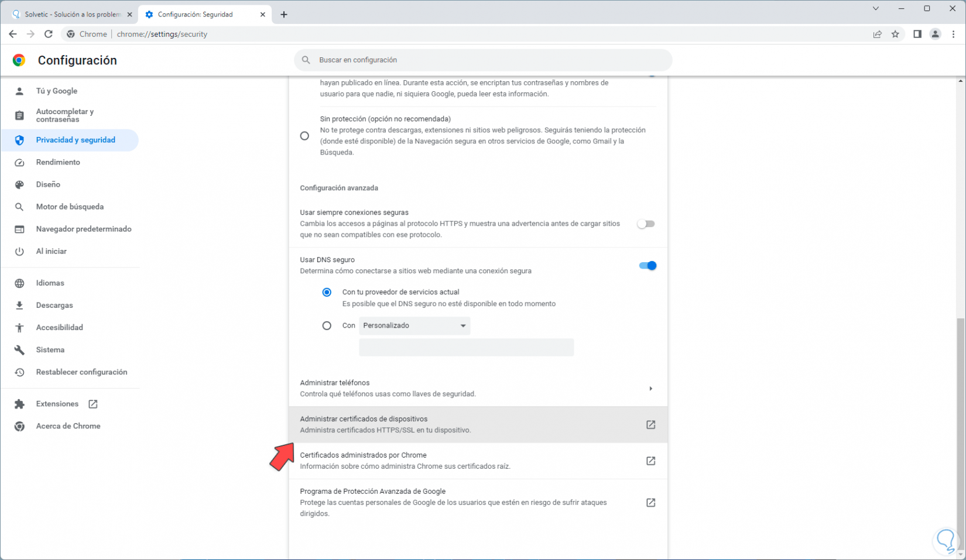Open Administrar certificados de dispositivos external link
Image resolution: width=966 pixels, height=560 pixels.
650,425
